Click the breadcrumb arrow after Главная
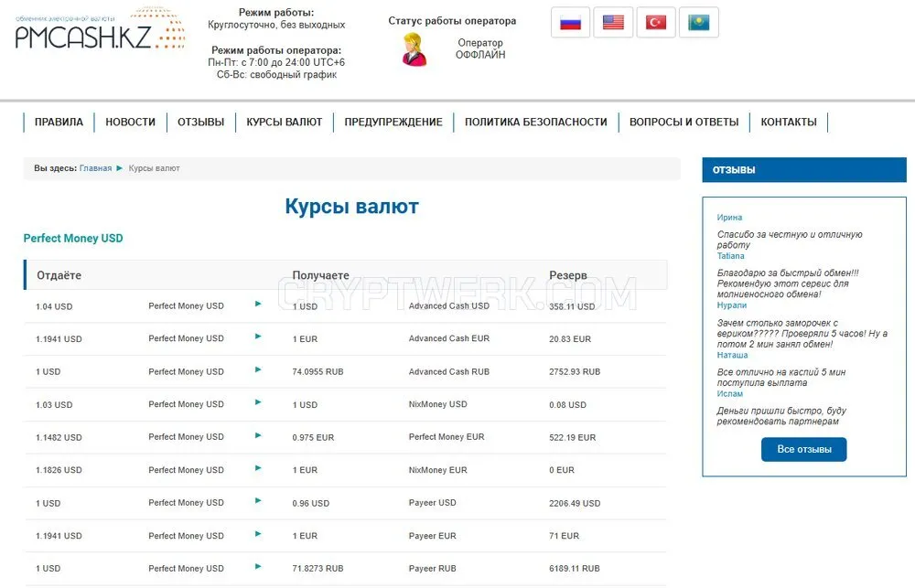915x588 pixels. tap(120, 168)
